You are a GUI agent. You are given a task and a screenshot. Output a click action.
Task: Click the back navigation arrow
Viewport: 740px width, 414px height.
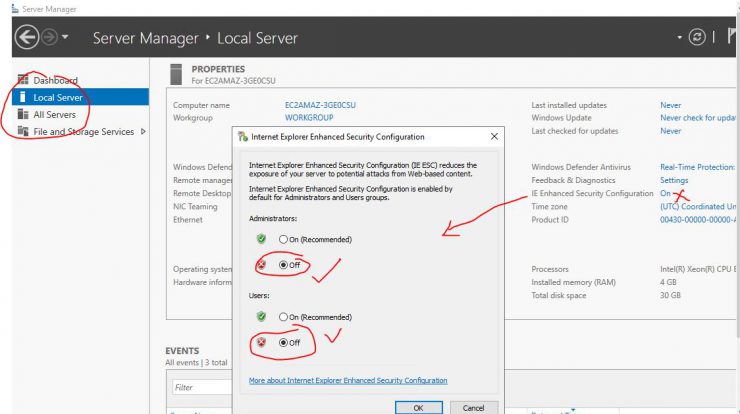[26, 37]
